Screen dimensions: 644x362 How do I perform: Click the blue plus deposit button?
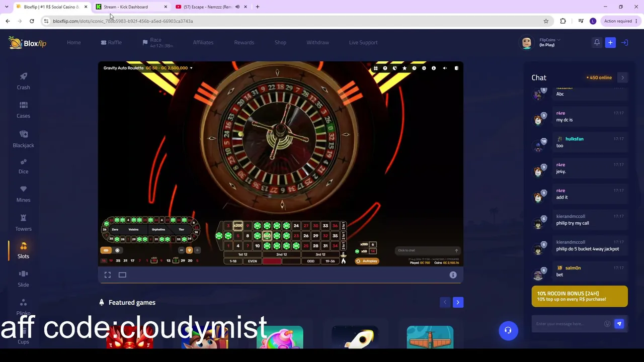click(x=610, y=43)
